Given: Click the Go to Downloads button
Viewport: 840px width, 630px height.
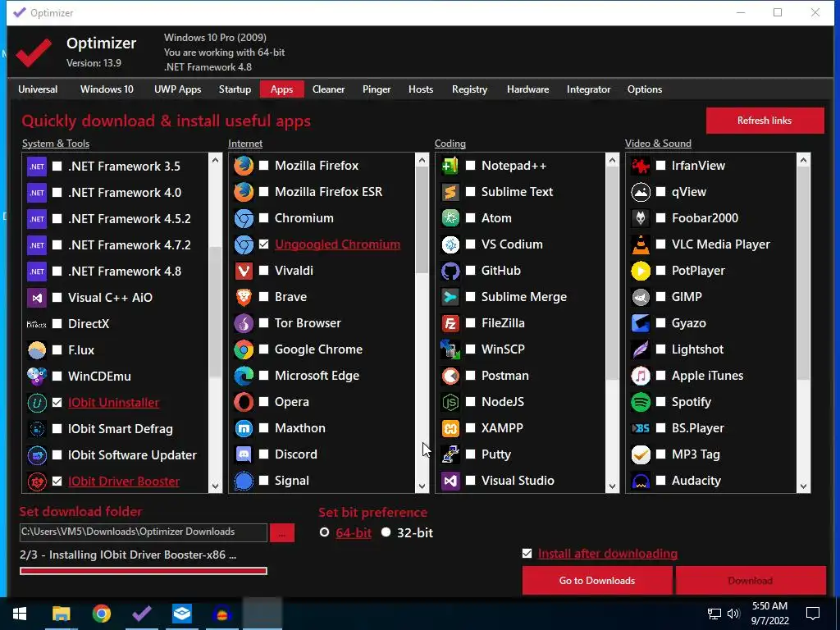Looking at the screenshot, I should (597, 581).
